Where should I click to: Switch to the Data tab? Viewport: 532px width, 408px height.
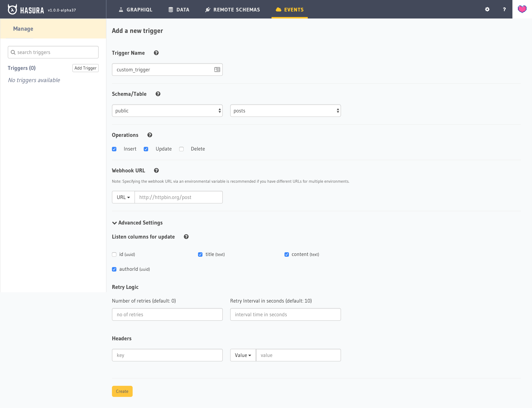pos(179,9)
